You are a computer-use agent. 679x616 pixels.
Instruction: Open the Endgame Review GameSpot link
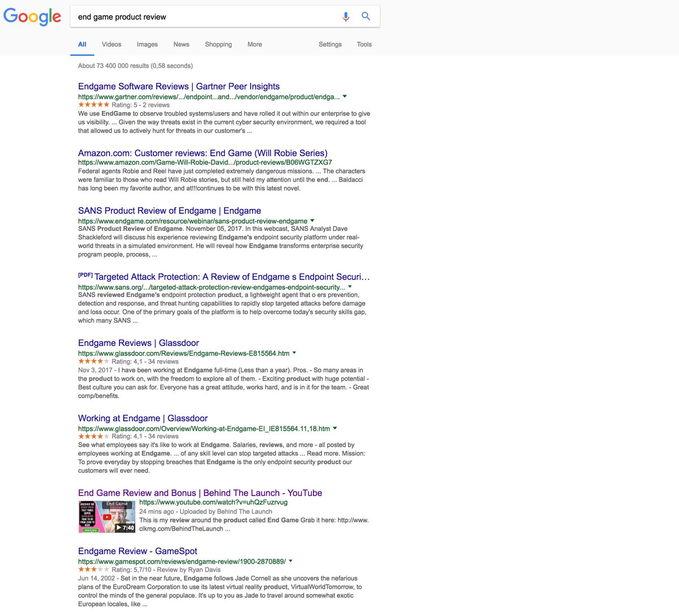coord(137,550)
